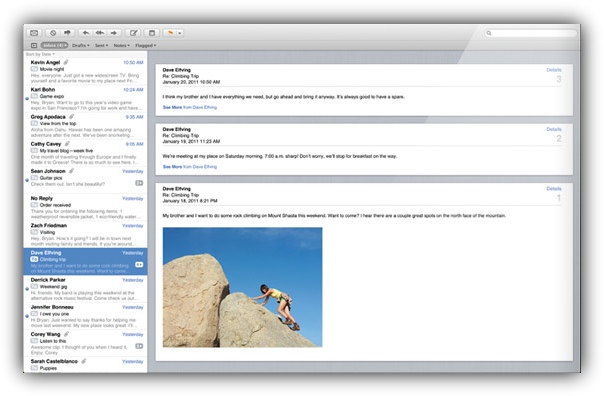Create a new note with Note icon
This screenshot has height=396, width=604.
(152, 33)
